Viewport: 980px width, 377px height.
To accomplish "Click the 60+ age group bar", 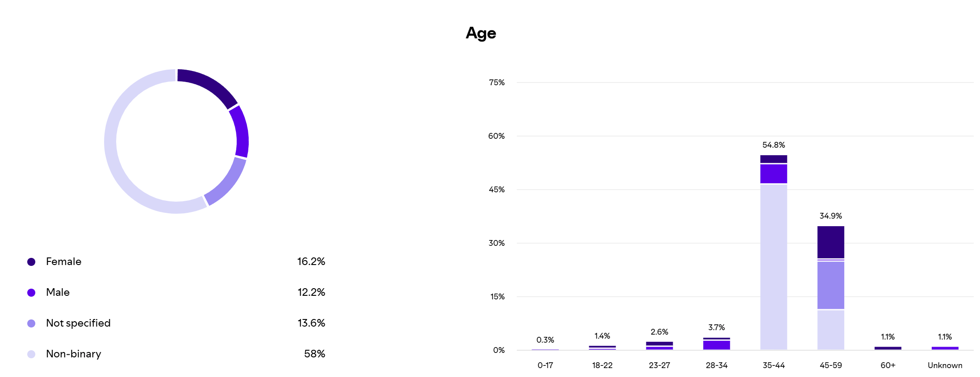I will pyautogui.click(x=888, y=348).
